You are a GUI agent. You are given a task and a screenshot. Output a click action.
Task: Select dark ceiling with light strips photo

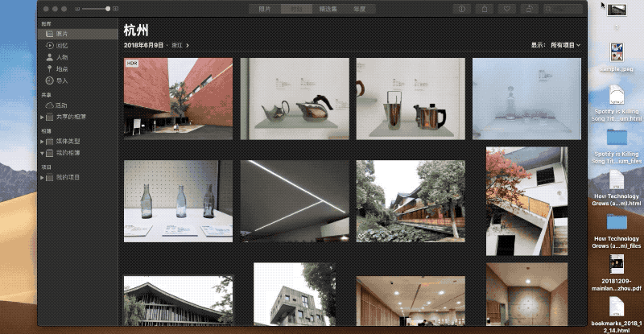pos(295,201)
